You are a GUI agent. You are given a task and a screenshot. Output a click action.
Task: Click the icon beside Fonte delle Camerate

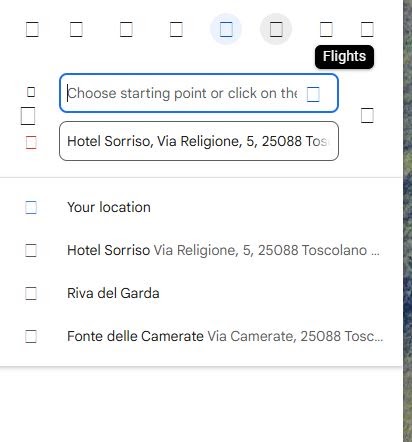coord(31,336)
